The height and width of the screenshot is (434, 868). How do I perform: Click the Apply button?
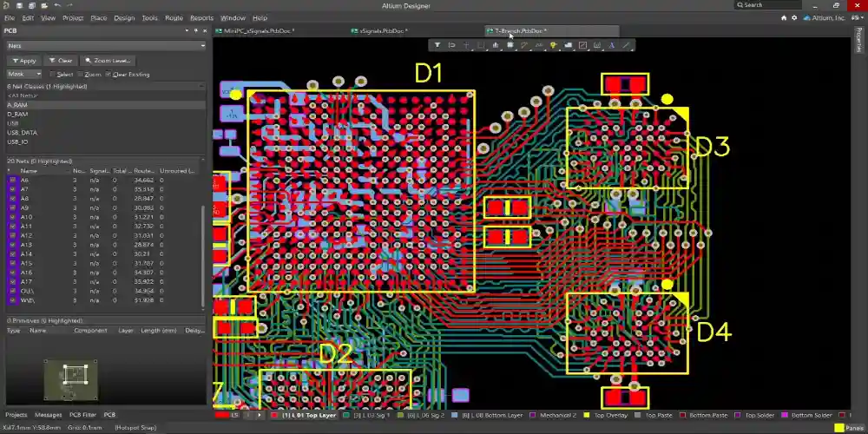click(23, 61)
